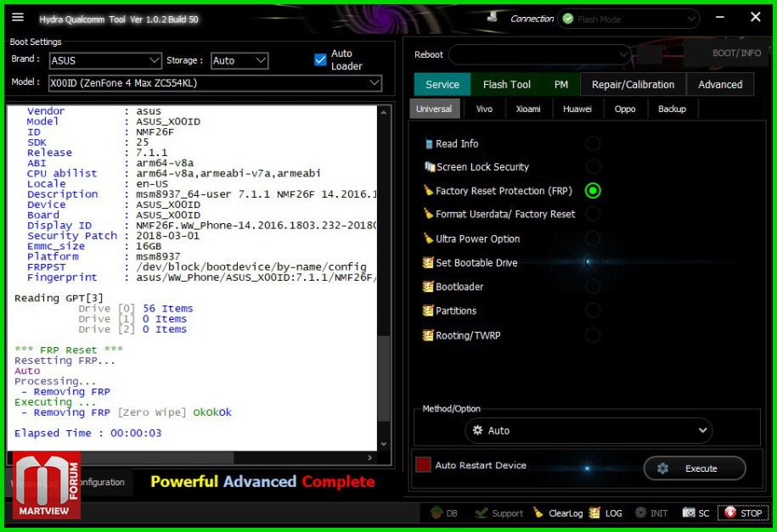777x532 pixels.
Task: Click the Support checkmark icon
Action: click(481, 512)
